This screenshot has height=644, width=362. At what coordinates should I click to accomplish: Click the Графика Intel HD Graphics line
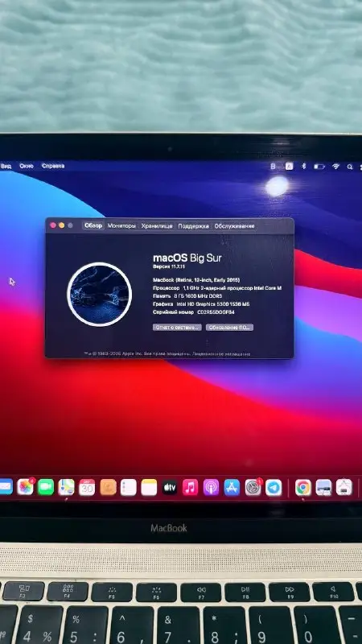201,304
